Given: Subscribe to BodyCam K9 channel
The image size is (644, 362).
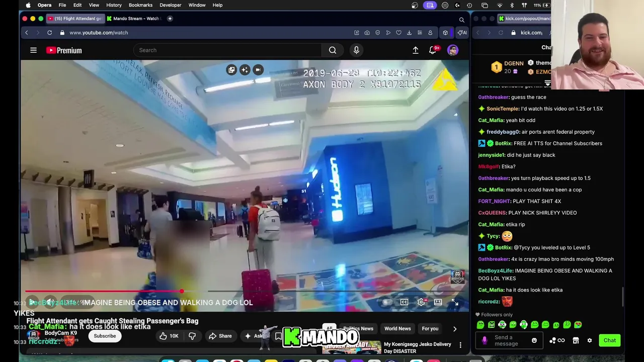Looking at the screenshot, I should 105,336.
